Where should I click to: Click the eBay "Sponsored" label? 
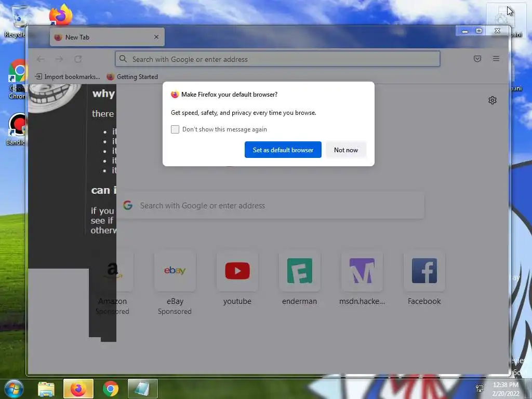[x=175, y=311]
